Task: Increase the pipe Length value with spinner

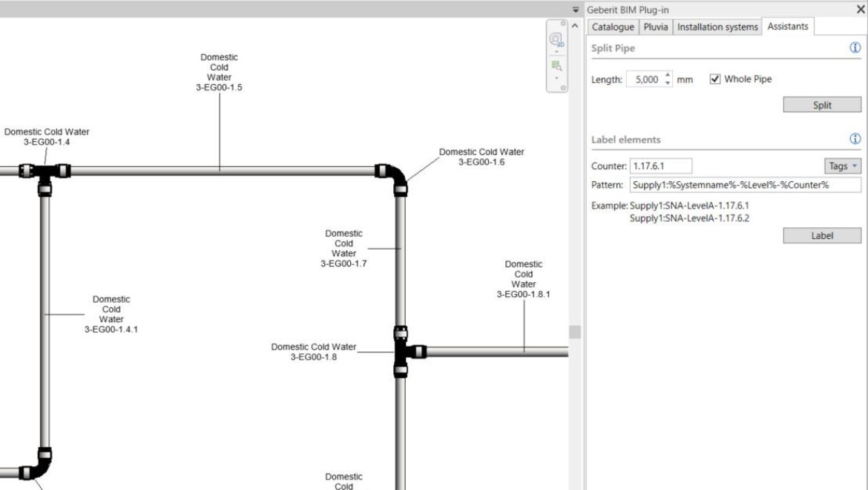Action: [668, 76]
